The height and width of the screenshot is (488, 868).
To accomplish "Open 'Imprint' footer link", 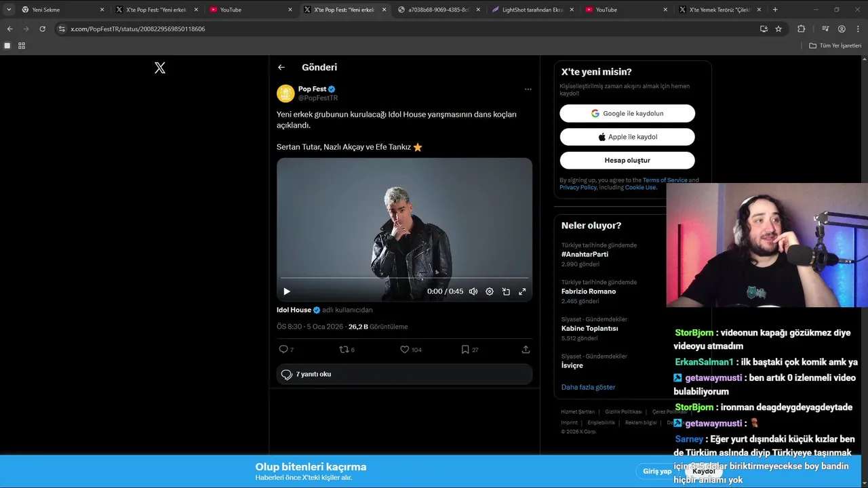I will (x=569, y=422).
